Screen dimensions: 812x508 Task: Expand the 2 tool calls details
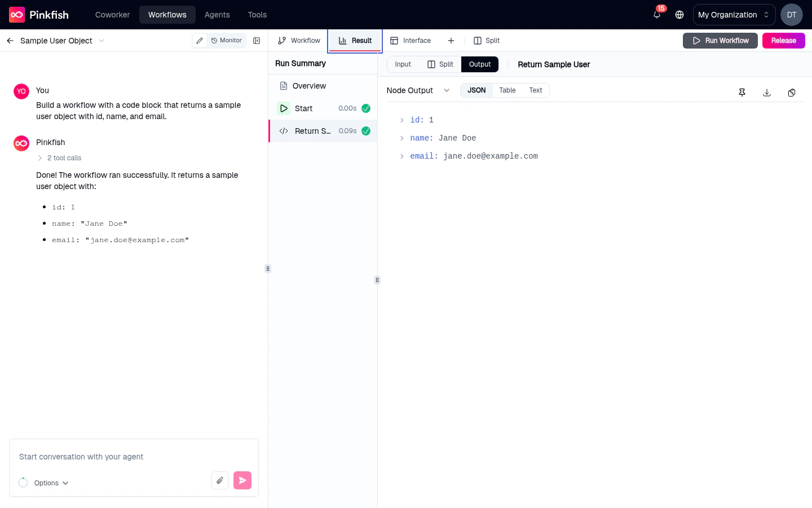(x=59, y=158)
